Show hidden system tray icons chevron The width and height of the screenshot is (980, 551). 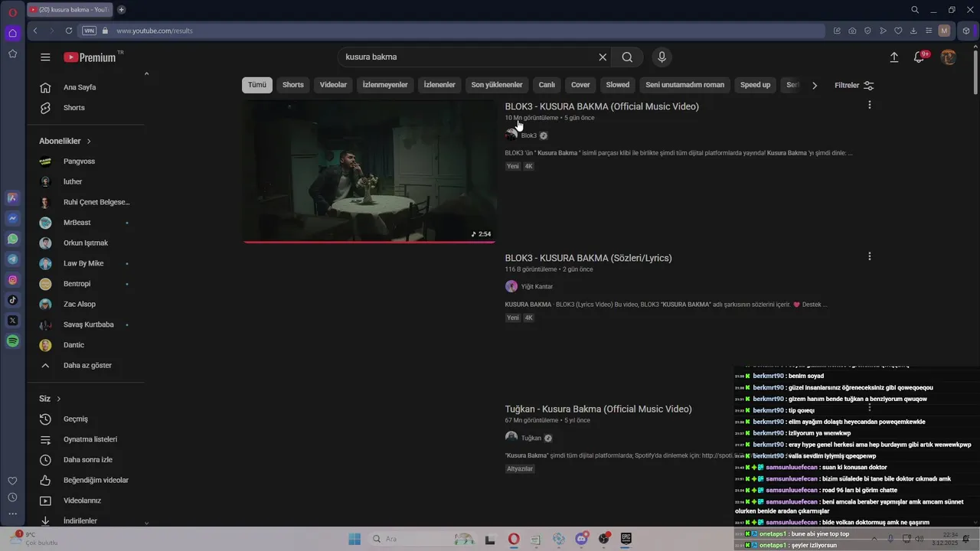874,539
